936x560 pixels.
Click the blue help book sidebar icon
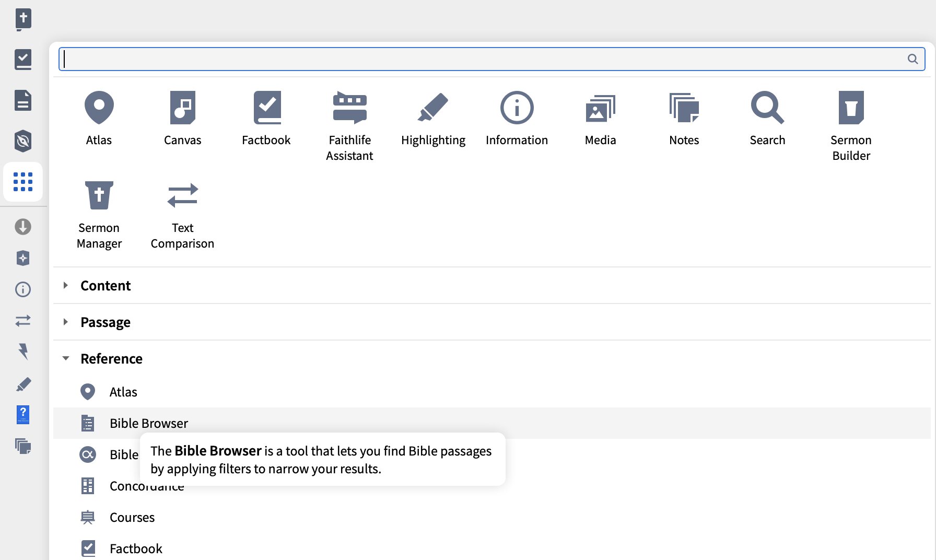[x=23, y=415]
